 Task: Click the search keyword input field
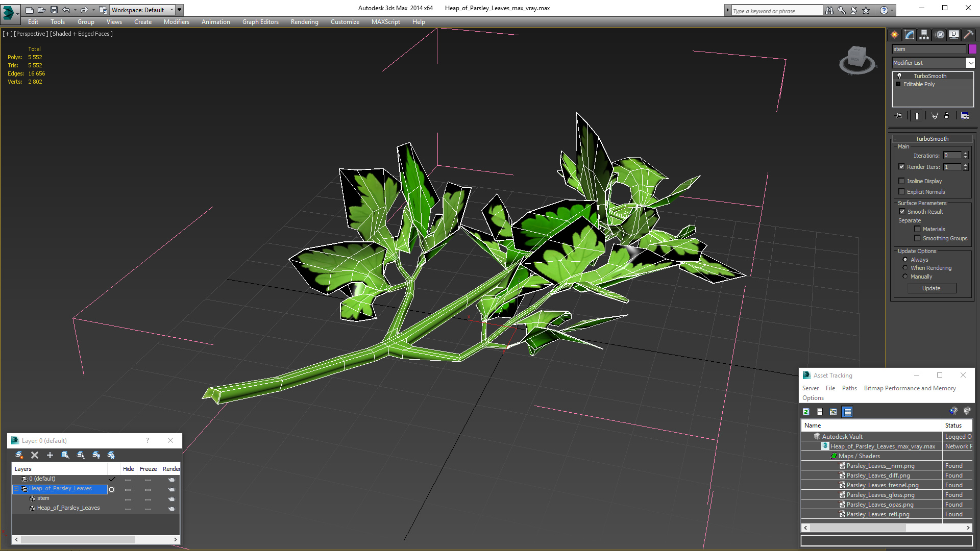click(776, 11)
